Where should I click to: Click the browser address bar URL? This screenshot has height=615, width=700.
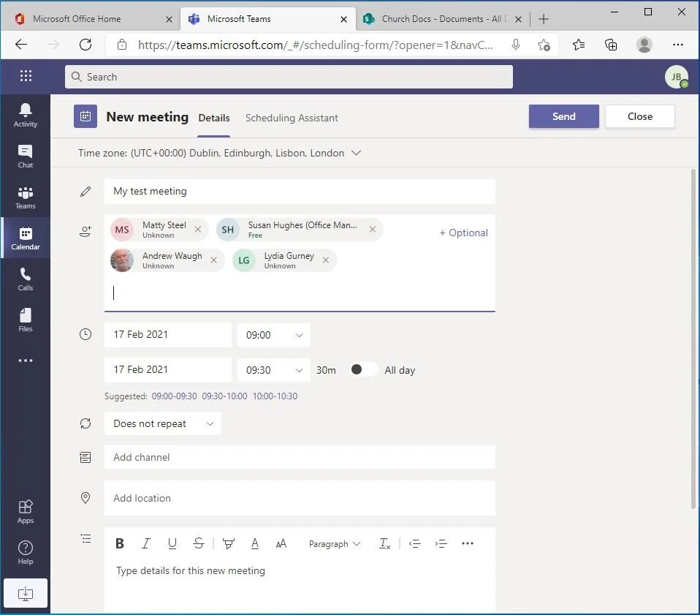point(315,45)
